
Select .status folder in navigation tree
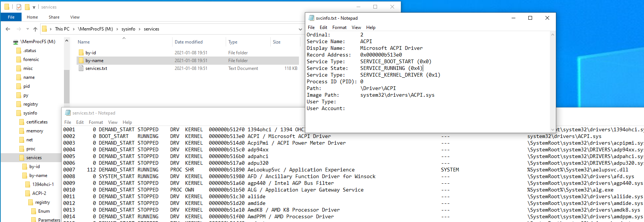[30, 51]
